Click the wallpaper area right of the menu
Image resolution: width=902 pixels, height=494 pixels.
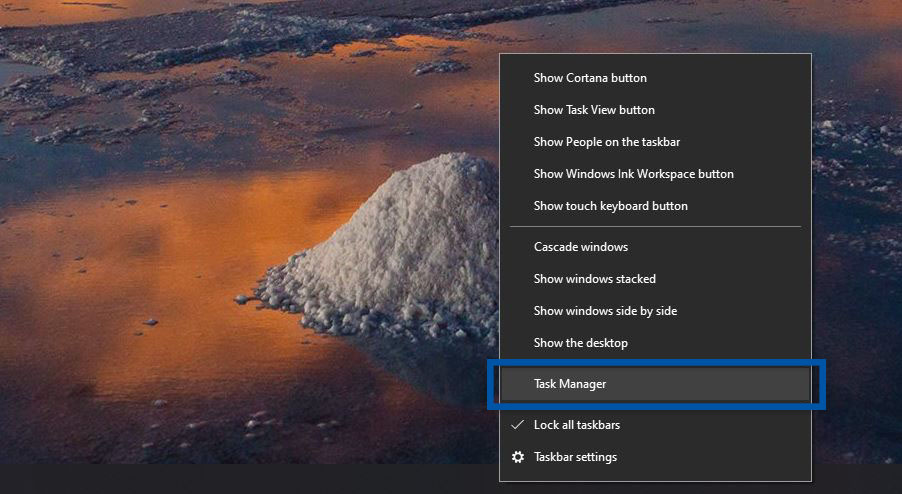(x=860, y=250)
